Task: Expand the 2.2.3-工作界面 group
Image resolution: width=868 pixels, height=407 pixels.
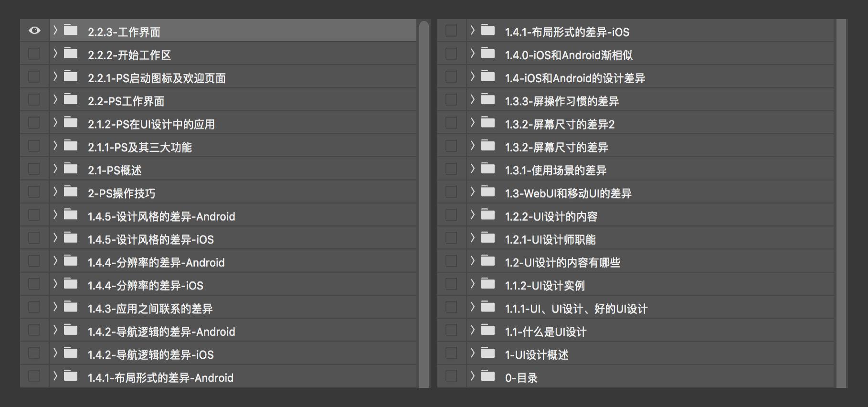Action: 55,31
